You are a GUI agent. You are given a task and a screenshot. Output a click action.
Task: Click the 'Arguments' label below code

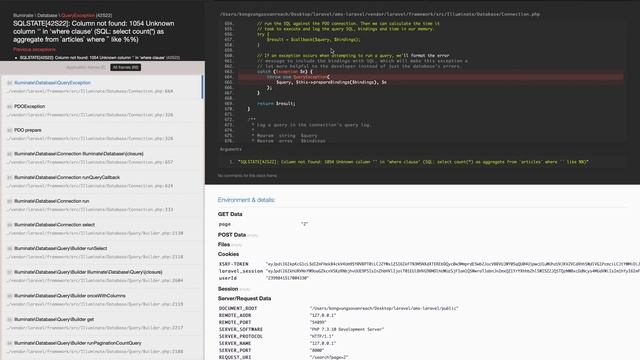point(231,149)
